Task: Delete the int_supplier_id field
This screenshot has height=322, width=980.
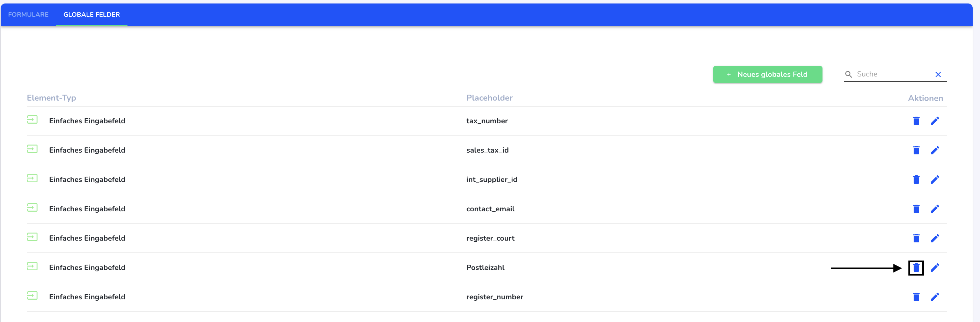Action: (x=916, y=179)
